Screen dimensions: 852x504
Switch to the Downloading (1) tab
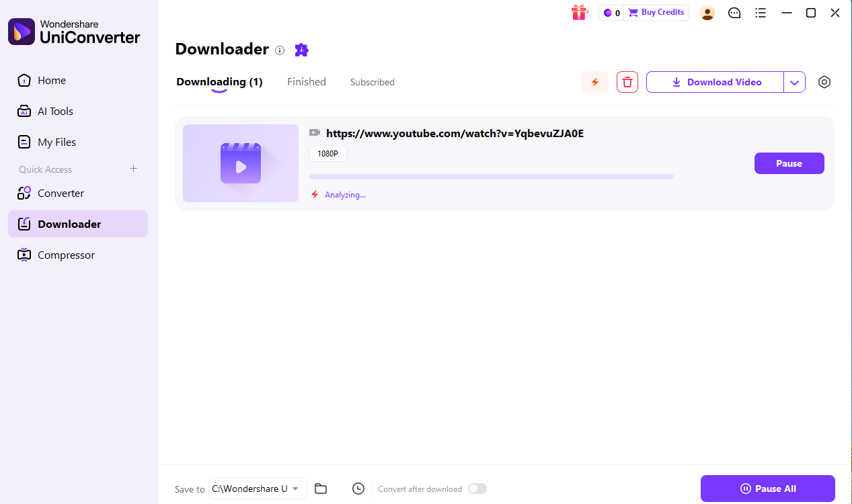point(219,82)
